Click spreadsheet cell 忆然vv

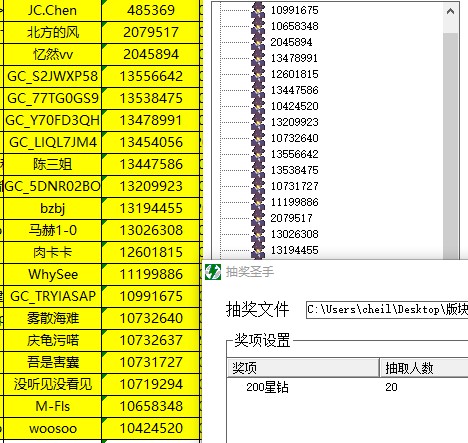[52, 54]
